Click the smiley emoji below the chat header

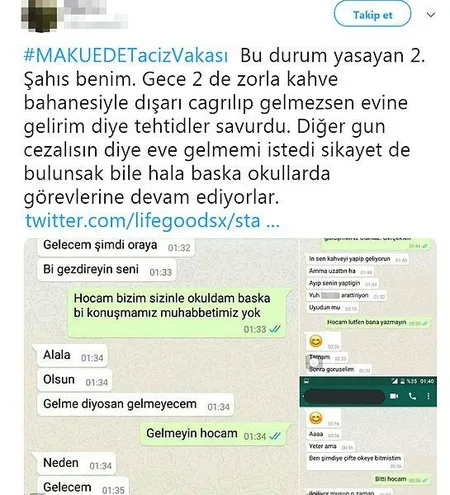coord(316,418)
